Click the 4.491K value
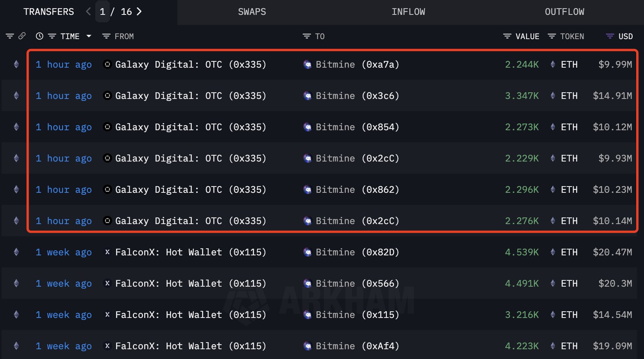644x359 pixels. pos(522,284)
